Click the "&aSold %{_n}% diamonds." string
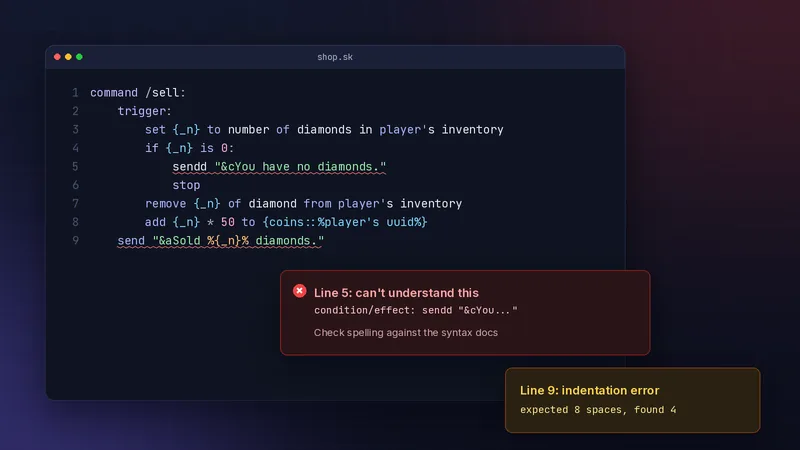Image resolution: width=800 pixels, height=450 pixels. tap(238, 240)
